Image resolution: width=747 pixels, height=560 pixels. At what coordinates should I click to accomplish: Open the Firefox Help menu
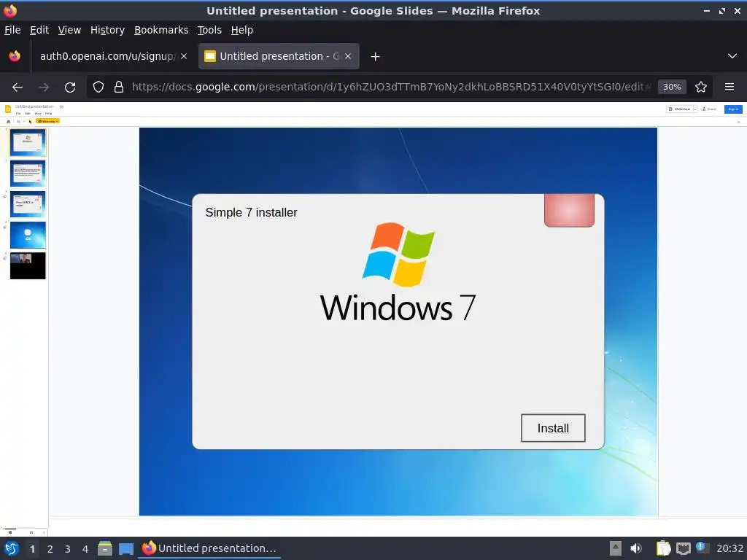click(242, 30)
